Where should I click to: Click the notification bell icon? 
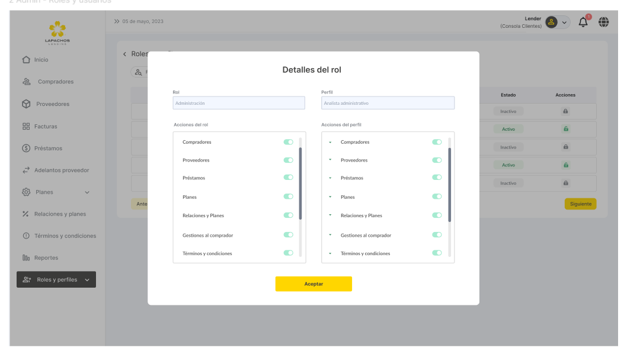(583, 22)
